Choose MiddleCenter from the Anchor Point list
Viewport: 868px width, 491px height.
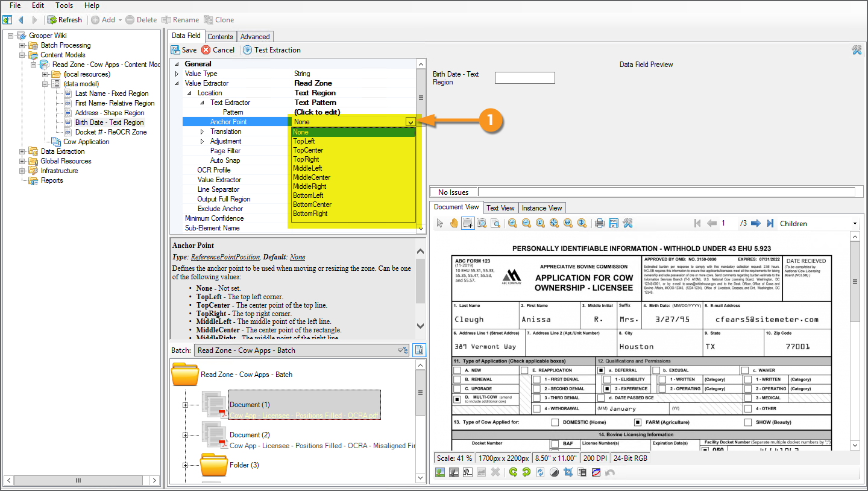[x=311, y=177]
